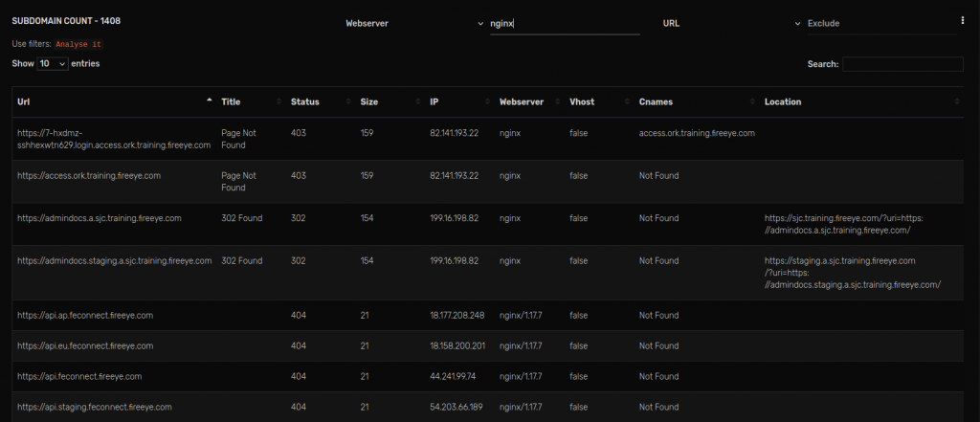Sort by Url column arrow
Screen dimensions: 980x422
pos(210,100)
